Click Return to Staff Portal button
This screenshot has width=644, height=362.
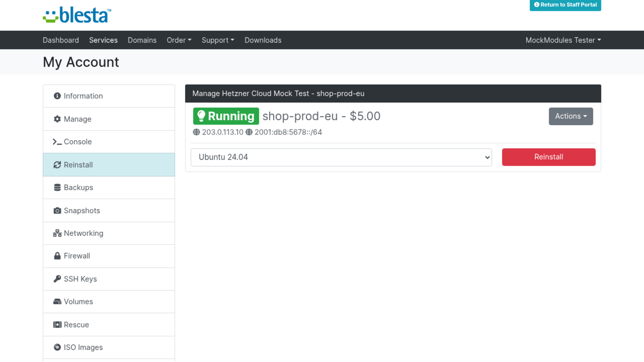(x=566, y=5)
